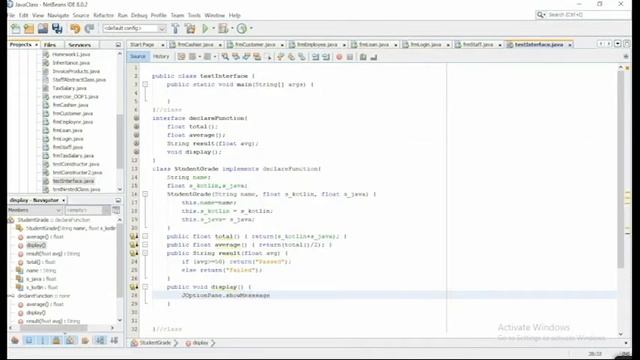The image size is (640, 360).
Task: Click the Save All toolbar icon
Action: (57, 29)
